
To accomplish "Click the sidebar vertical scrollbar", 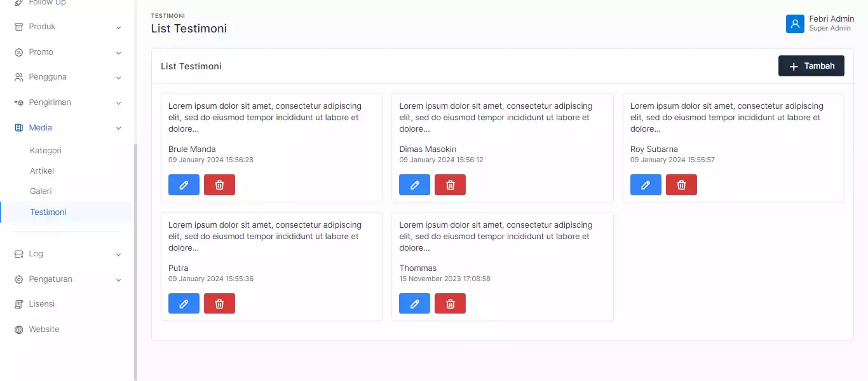I will tap(135, 254).
